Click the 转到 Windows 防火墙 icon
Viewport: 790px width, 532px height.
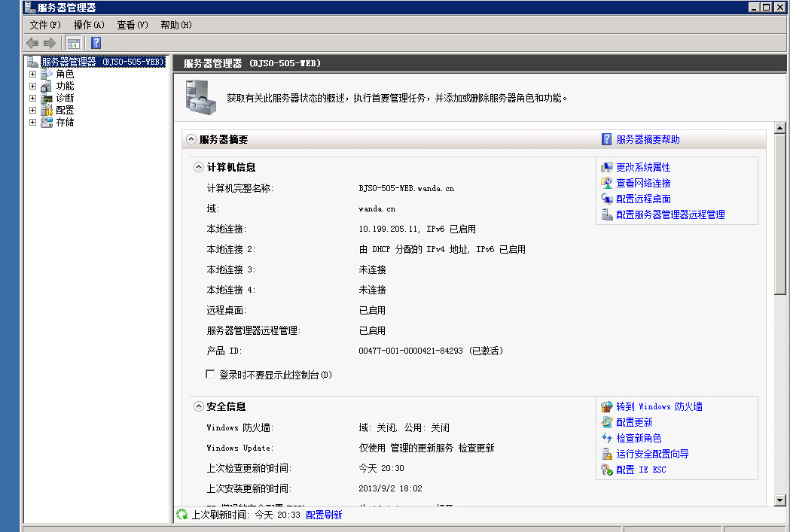coord(606,406)
